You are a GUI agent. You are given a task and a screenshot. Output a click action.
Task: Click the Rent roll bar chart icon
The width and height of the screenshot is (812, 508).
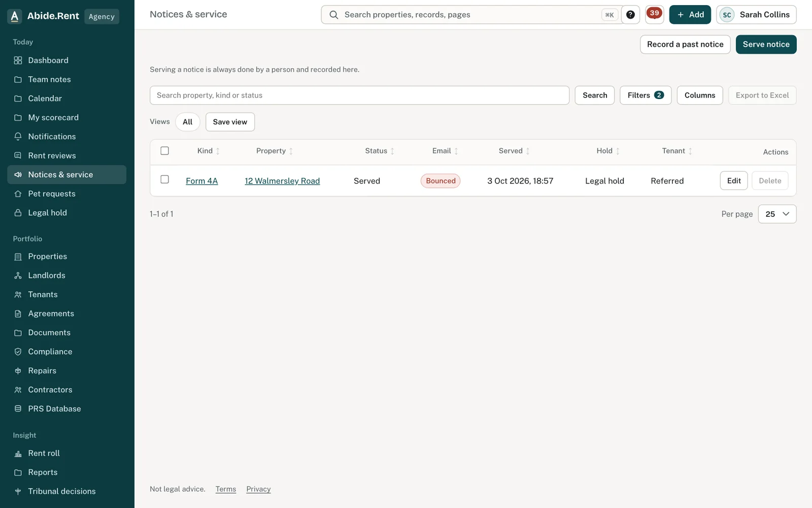pyautogui.click(x=18, y=453)
